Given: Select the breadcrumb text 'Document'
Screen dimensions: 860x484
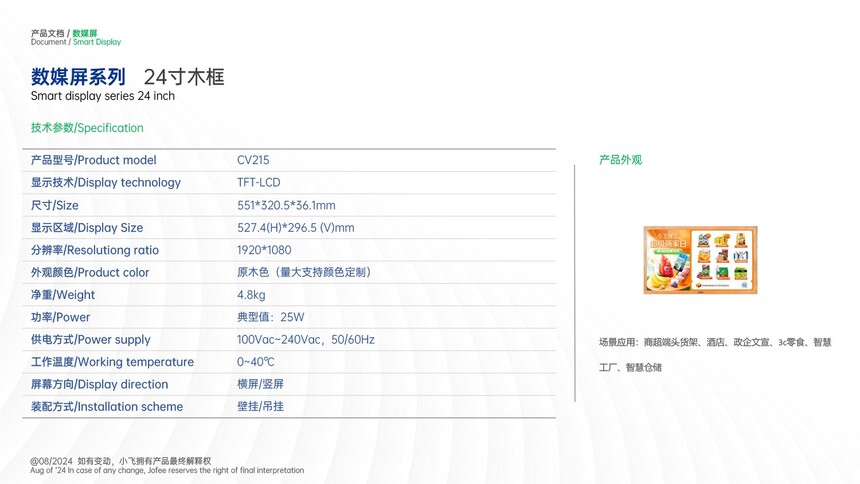Looking at the screenshot, I should click(48, 42).
